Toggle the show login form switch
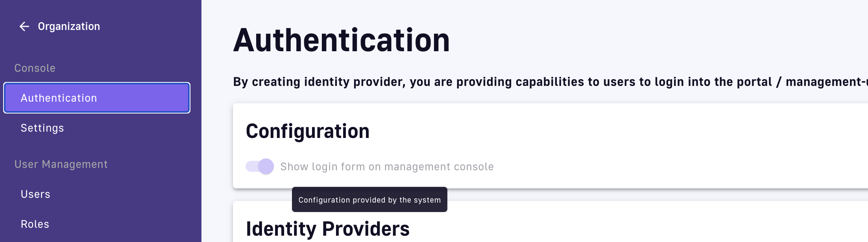Screen dimensions: 868x242 [x=260, y=166]
